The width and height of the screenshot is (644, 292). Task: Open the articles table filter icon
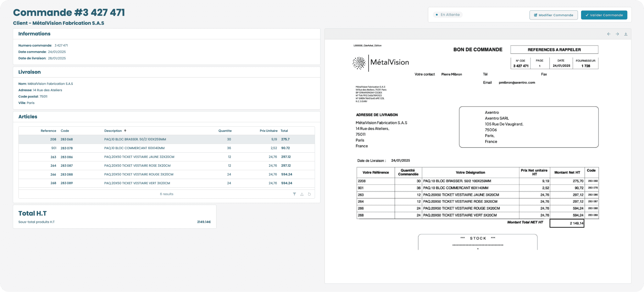coord(294,194)
